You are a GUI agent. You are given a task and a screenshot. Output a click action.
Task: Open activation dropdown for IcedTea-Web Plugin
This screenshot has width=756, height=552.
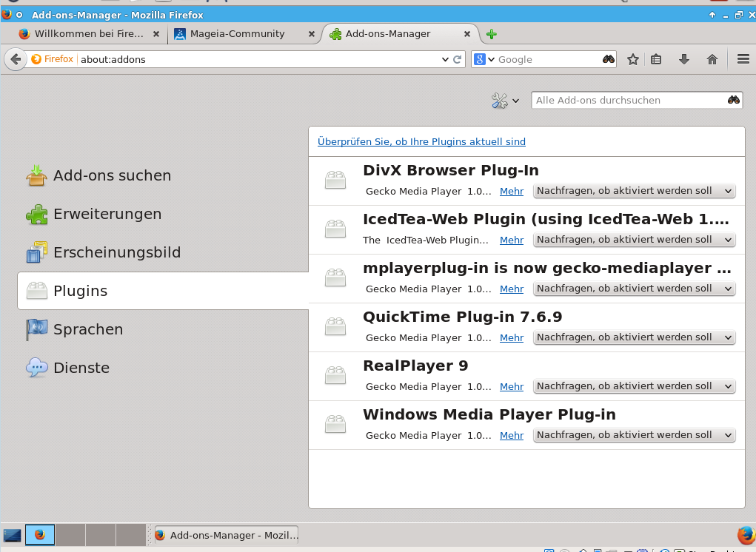634,240
